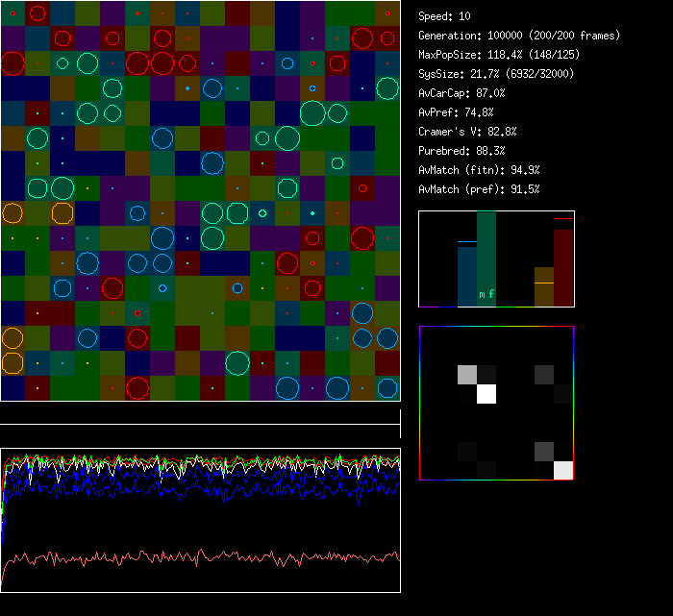Click the small red square in top-left grid cell
This screenshot has width=673, height=616.
point(12,12)
